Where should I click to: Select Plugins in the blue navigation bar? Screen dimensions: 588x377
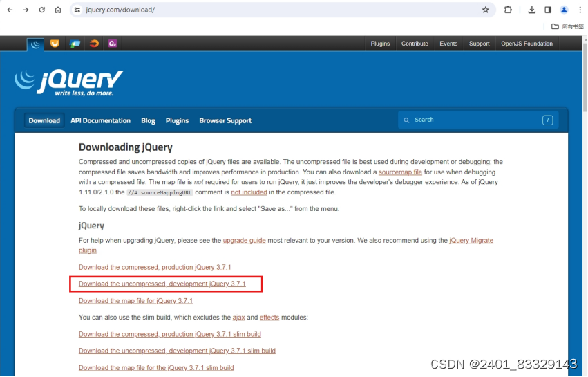click(177, 120)
